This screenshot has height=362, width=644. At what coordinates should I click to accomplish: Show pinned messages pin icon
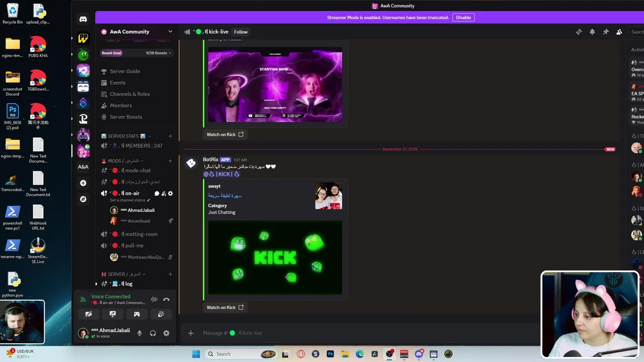click(606, 32)
